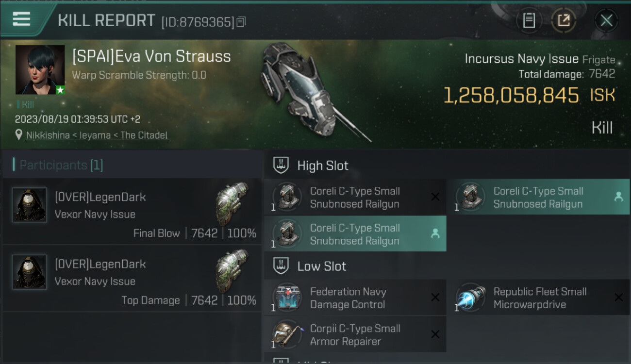Select the top-right highlighted Snubnosed Railgun item
Viewport: 631px width, 364px height.
pyautogui.click(x=538, y=197)
